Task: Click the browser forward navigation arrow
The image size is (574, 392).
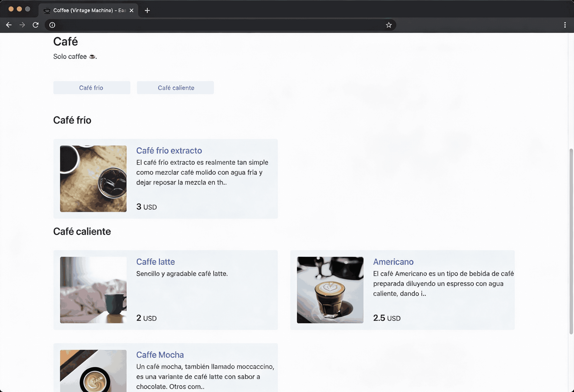Action: coord(22,25)
